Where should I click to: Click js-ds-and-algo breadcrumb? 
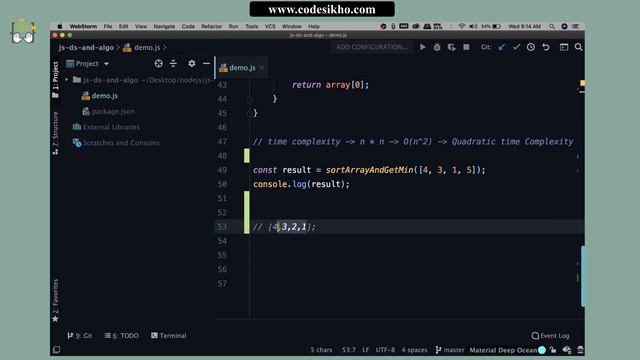86,47
